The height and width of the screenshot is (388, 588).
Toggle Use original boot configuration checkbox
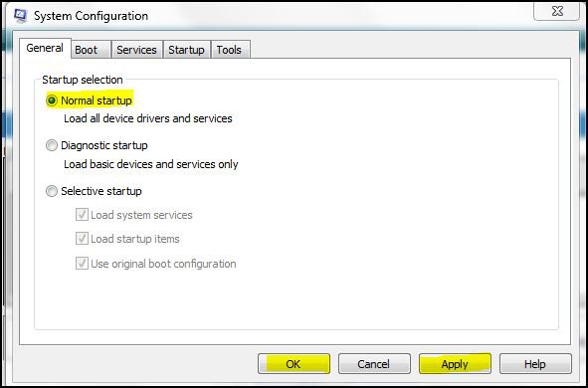pyautogui.click(x=82, y=264)
